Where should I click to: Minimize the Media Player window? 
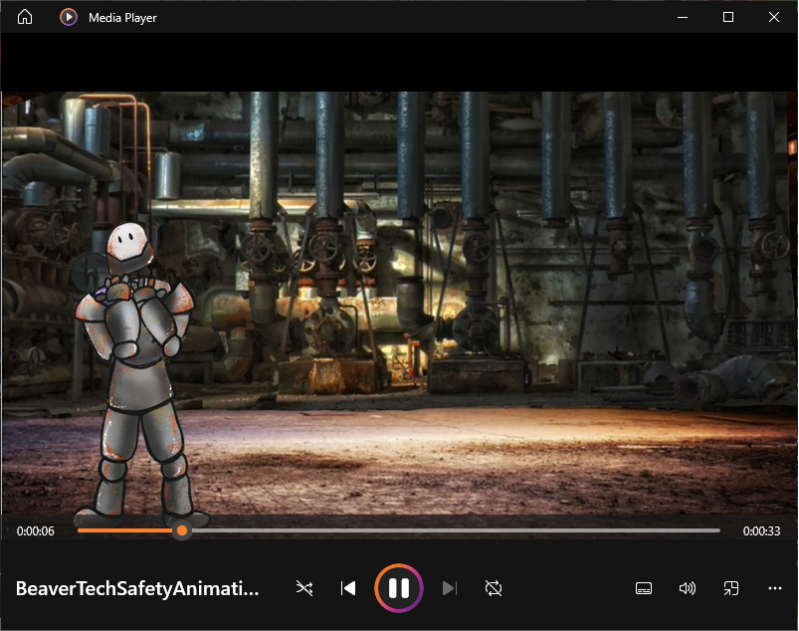[x=682, y=17]
